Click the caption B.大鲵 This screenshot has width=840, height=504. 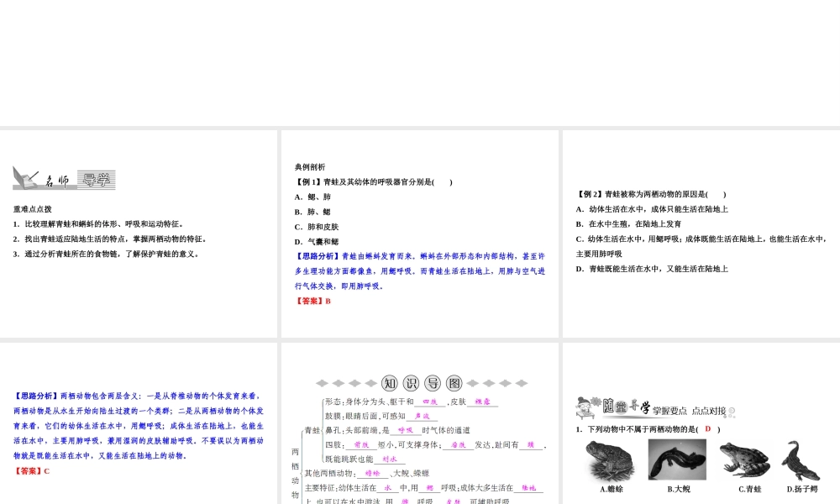679,490
